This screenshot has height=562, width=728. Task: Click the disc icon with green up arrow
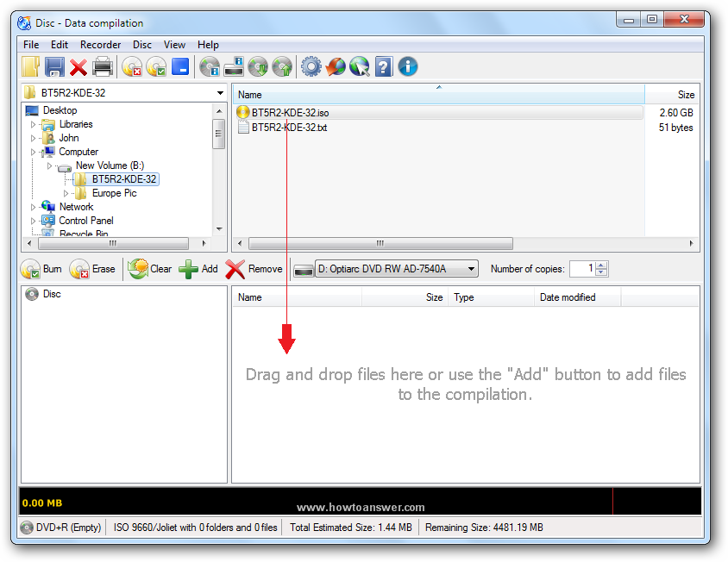tap(282, 67)
